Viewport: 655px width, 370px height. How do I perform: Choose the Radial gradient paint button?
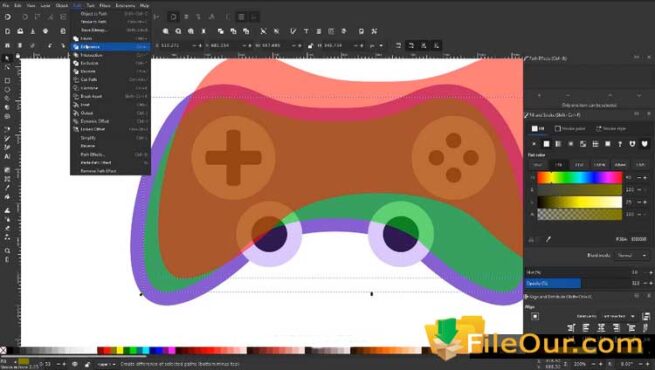point(571,144)
